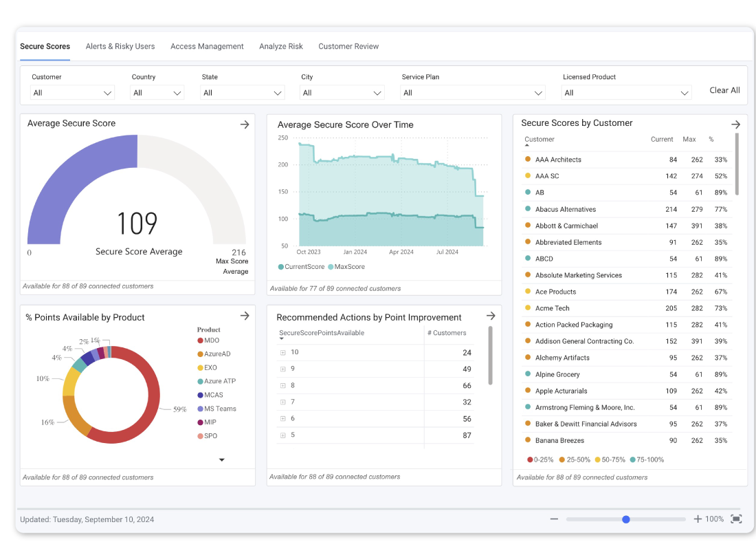
Task: Click arrow on Recommended Actions panel
Action: tap(490, 316)
